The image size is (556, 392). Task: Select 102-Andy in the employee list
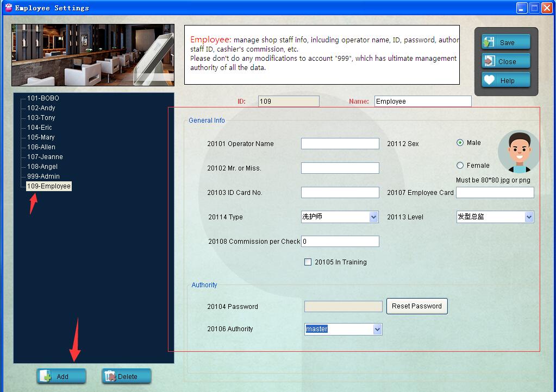pos(41,108)
